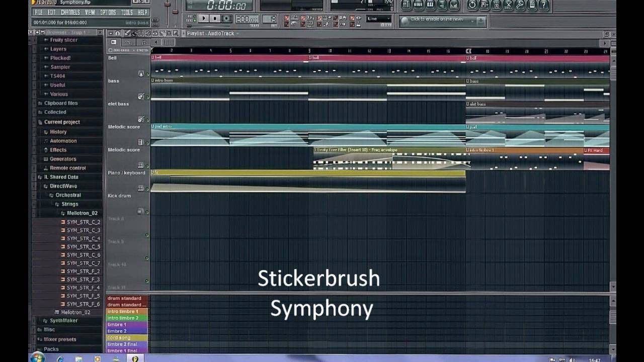
Task: Click the Windows Start button
Action: (38, 358)
